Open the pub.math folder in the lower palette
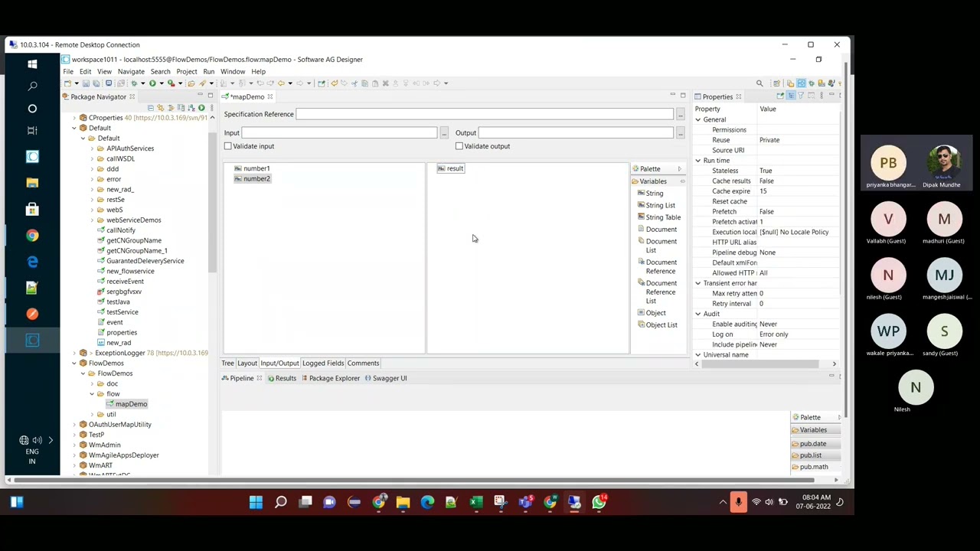980x551 pixels. coord(809,467)
